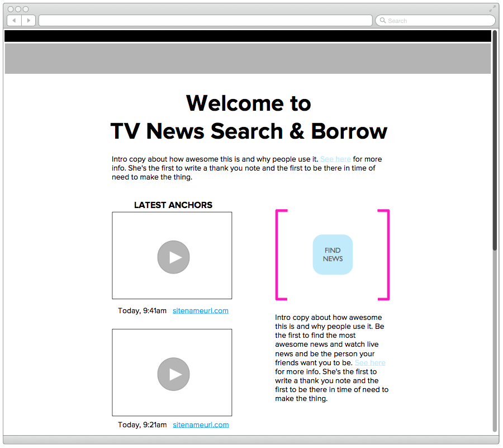Click the second window control circle

pyautogui.click(x=18, y=9)
